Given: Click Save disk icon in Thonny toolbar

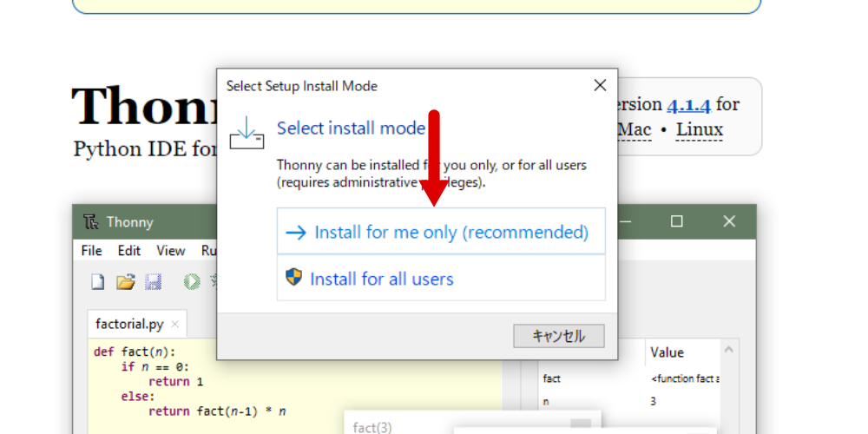Looking at the screenshot, I should click(x=153, y=282).
